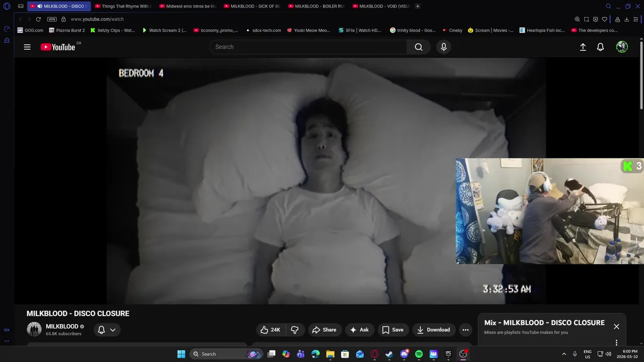
Task: Open the Opera menu logo icon
Action: (x=7, y=6)
